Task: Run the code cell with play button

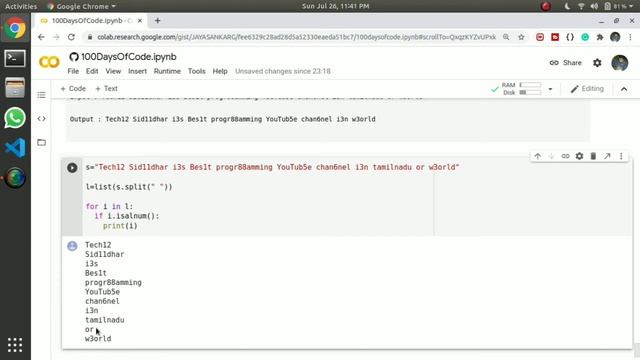Action: 72,168
